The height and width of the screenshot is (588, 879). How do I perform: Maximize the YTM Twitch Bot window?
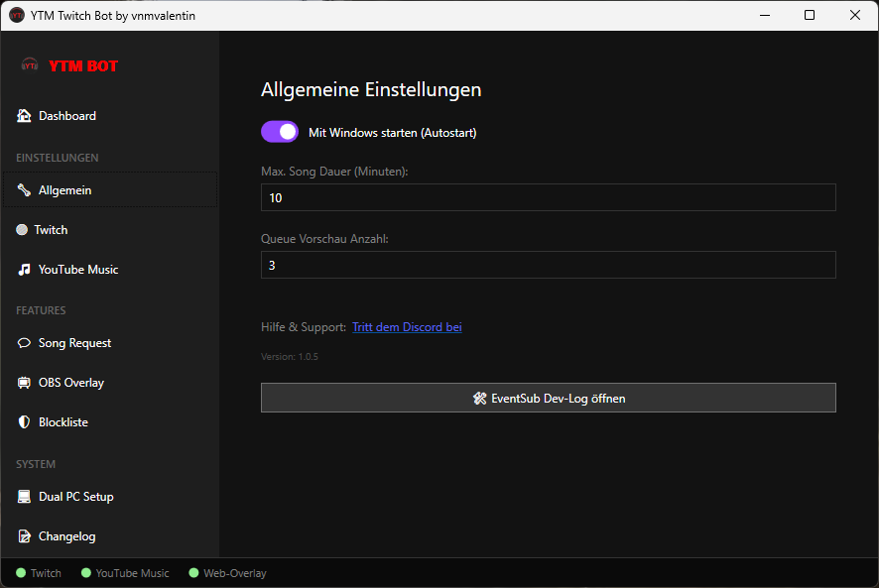click(810, 15)
